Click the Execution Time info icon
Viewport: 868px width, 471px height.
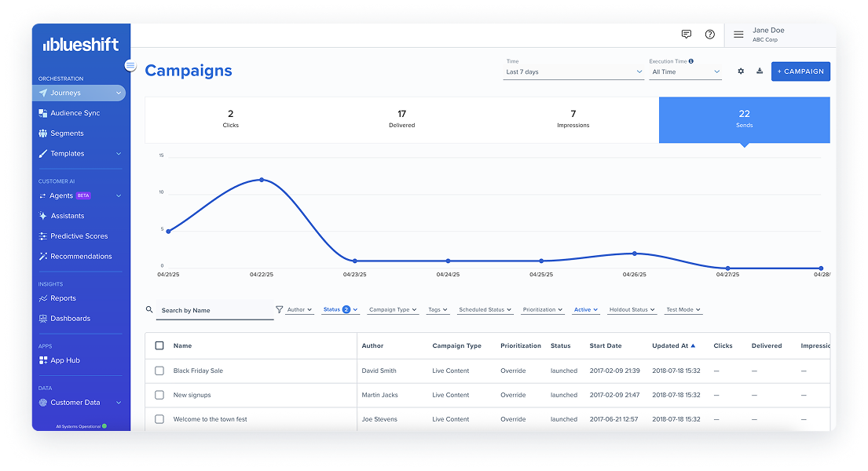click(x=691, y=61)
